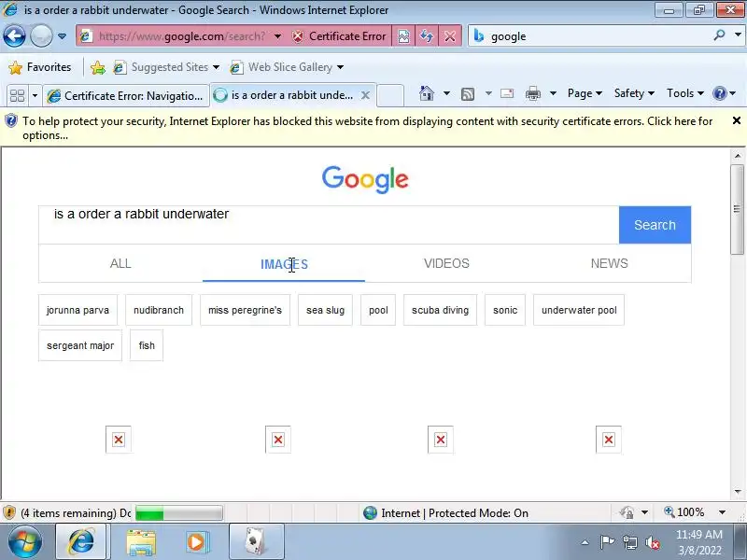The height and width of the screenshot is (560, 747).
Task: Click the scrollbar down arrow
Action: click(737, 492)
